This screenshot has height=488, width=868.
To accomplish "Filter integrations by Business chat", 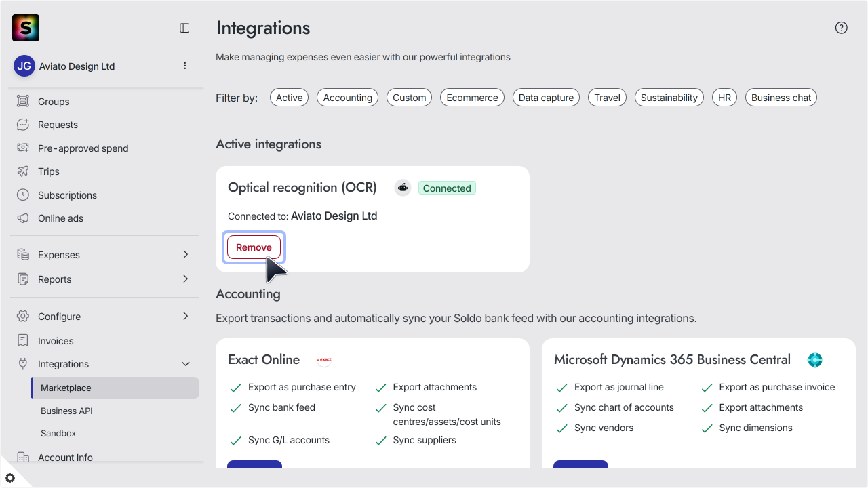I will [x=781, y=98].
